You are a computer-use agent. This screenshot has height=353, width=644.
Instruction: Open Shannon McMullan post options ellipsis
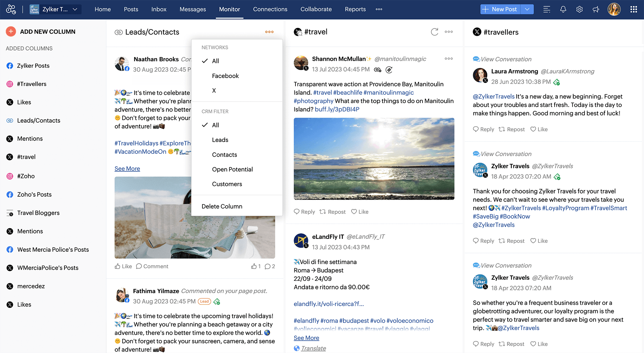pos(448,59)
